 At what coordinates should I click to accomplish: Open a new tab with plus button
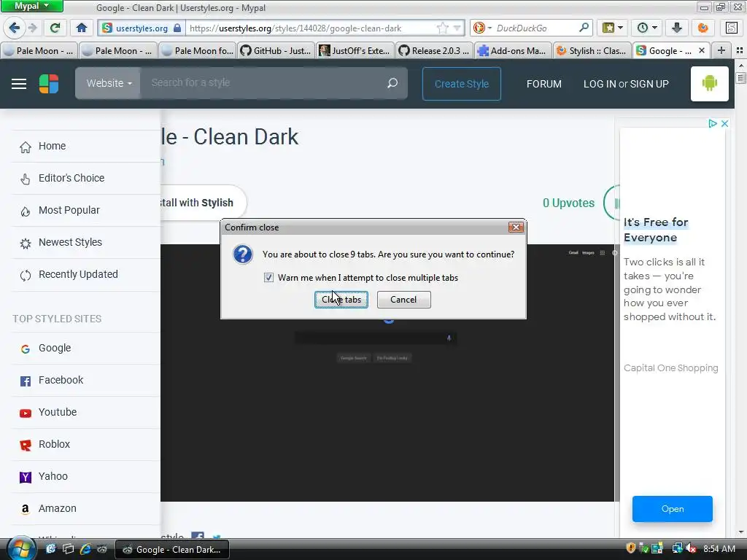click(721, 50)
